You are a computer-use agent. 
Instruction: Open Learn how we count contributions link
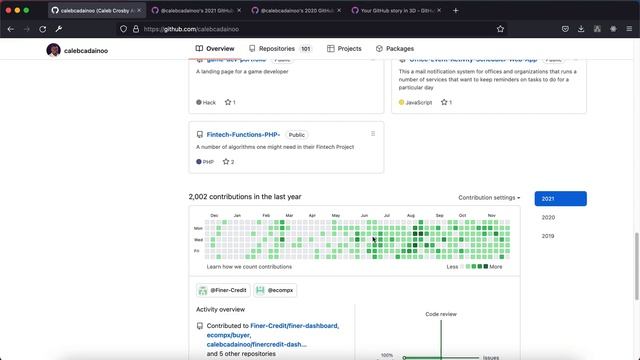[x=249, y=267]
